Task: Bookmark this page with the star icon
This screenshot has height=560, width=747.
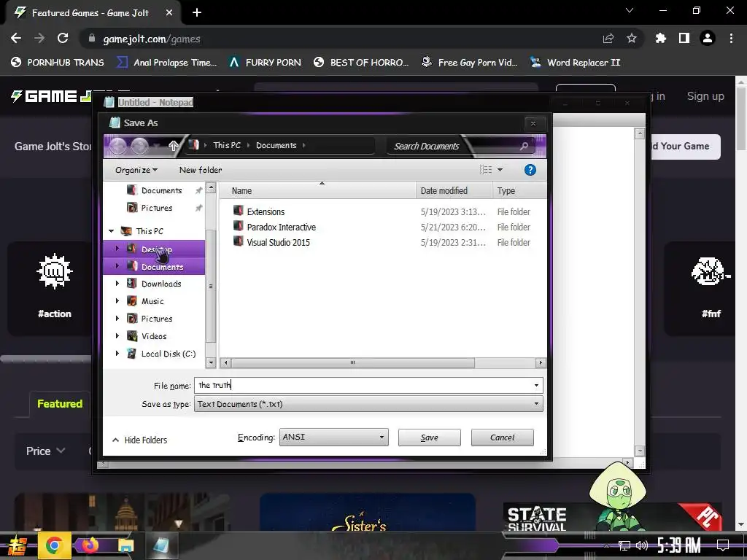Action: click(632, 38)
